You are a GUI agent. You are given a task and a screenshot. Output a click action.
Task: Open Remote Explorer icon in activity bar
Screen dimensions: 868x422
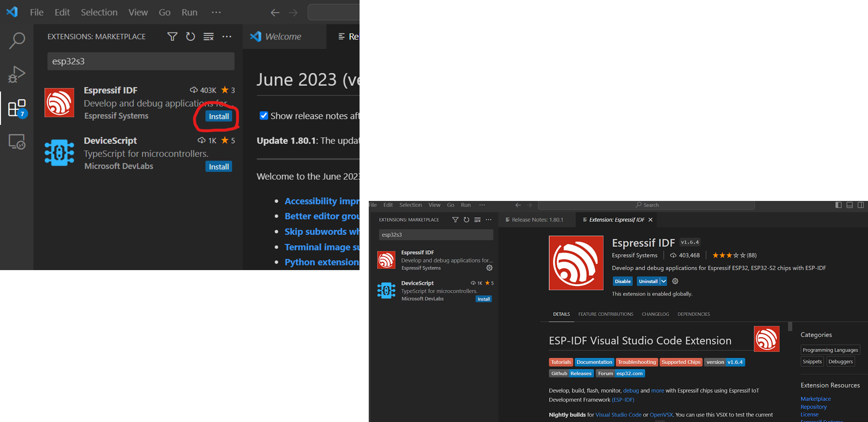tap(17, 142)
